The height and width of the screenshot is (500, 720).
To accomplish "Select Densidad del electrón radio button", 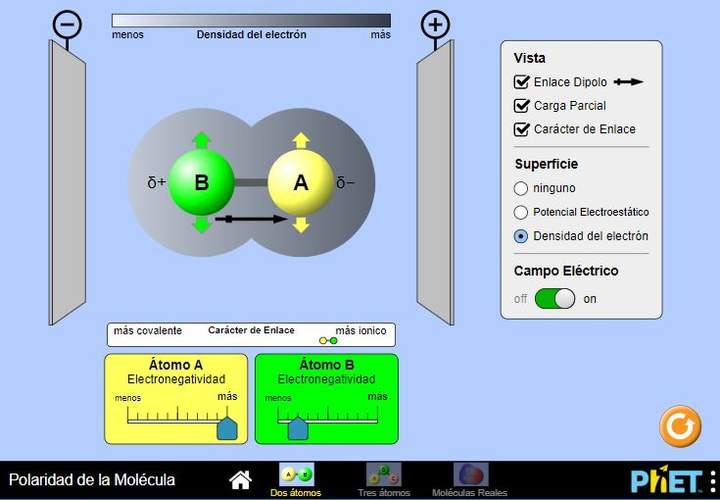I will 521,236.
